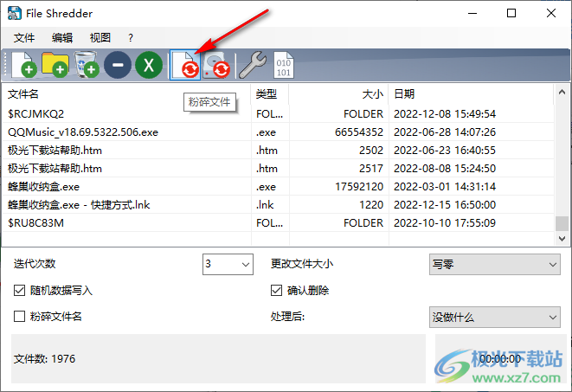The height and width of the screenshot is (392, 572).
Task: Click the file list scroll down arrow
Action: tap(562, 239)
